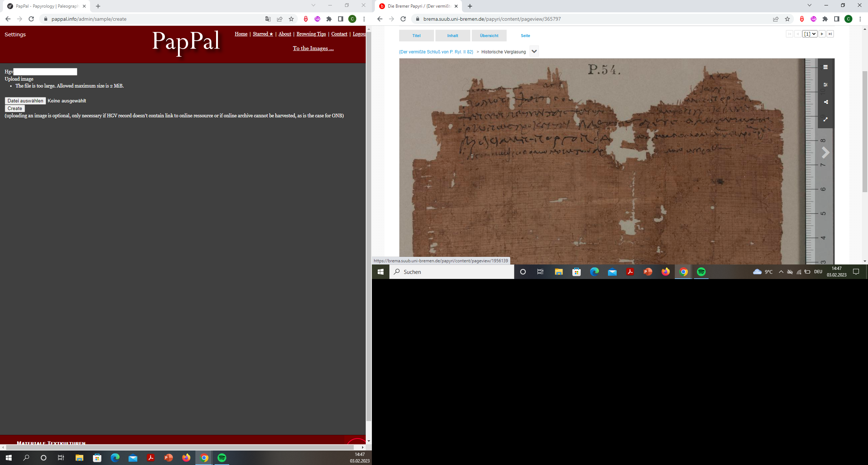Bookmark PapPal page with star icon

tap(291, 19)
